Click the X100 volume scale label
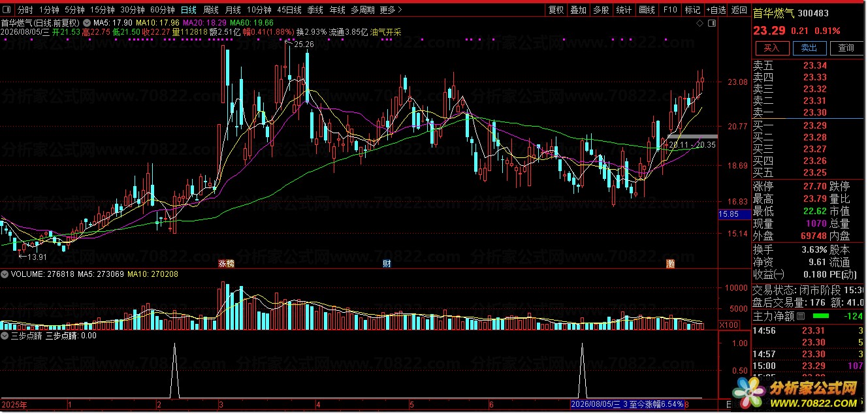This screenshot has width=868, height=414. (x=729, y=325)
